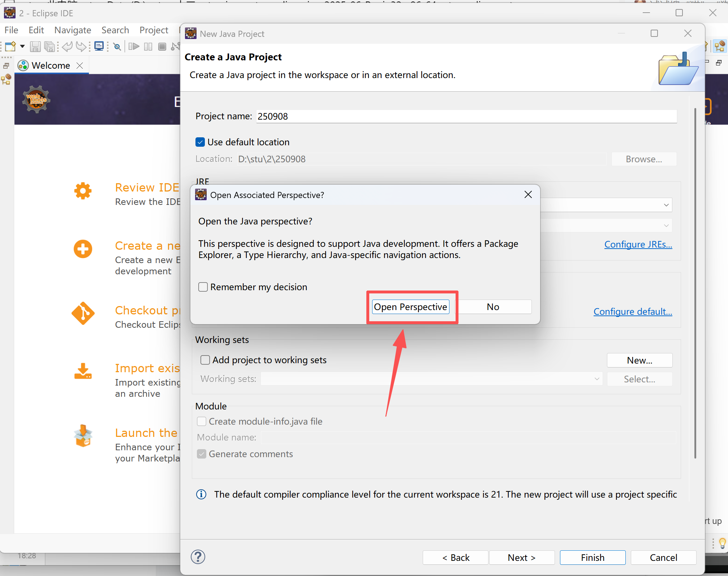The width and height of the screenshot is (728, 576).
Task: Click the Open Perspective button
Action: pyautogui.click(x=410, y=307)
